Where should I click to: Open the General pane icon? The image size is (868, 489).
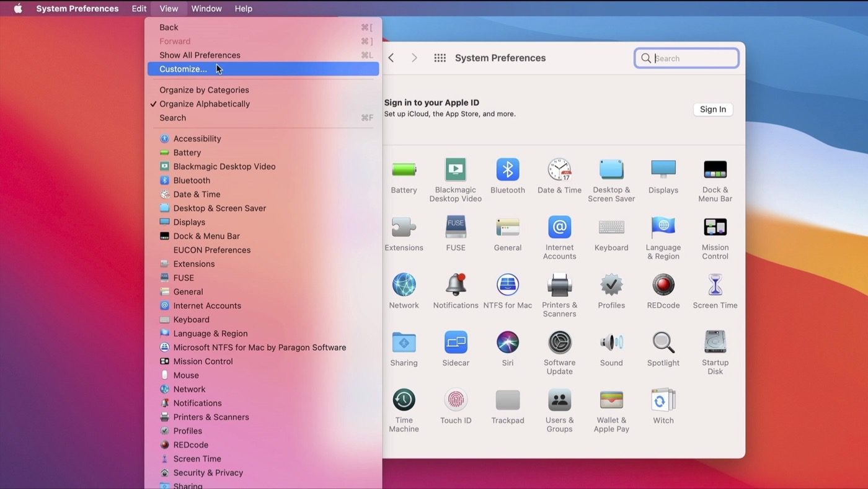click(508, 227)
